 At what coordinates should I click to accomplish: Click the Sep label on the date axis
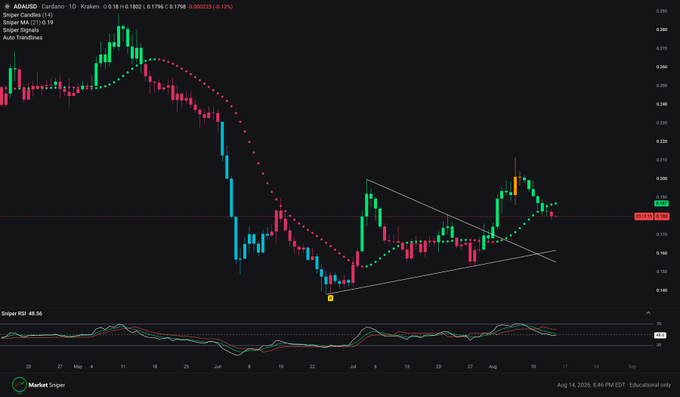coord(632,367)
